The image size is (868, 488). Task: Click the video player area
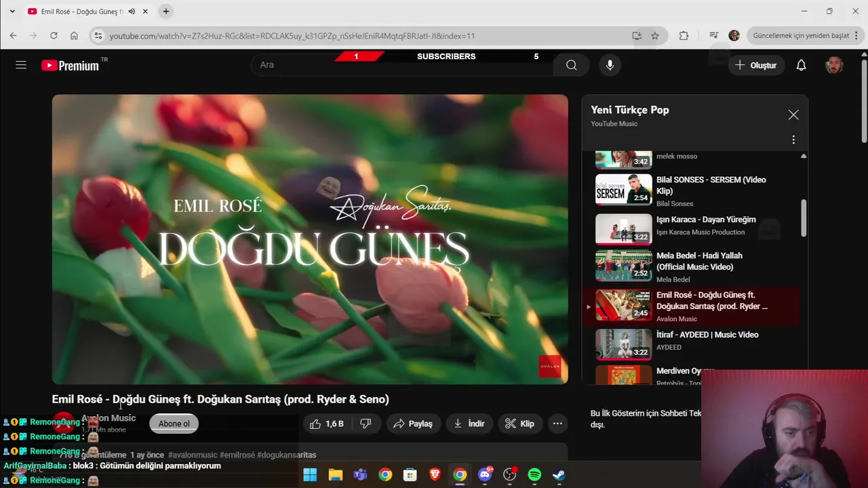[x=310, y=239]
